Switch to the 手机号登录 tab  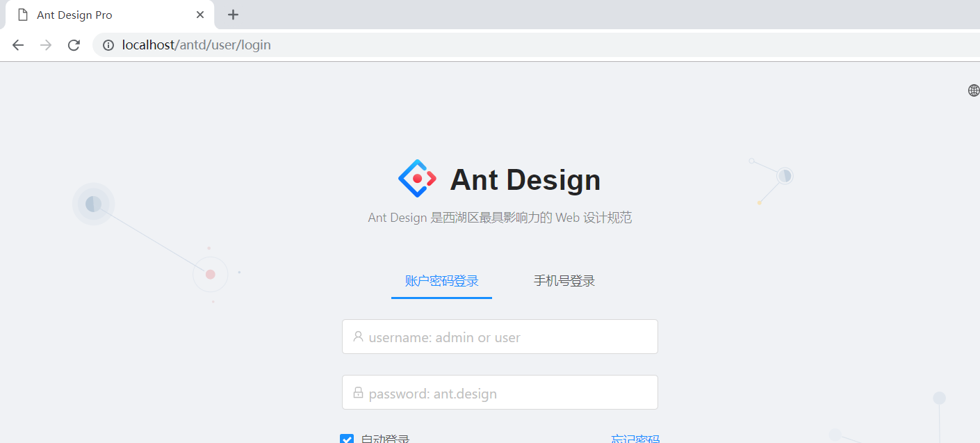[563, 280]
